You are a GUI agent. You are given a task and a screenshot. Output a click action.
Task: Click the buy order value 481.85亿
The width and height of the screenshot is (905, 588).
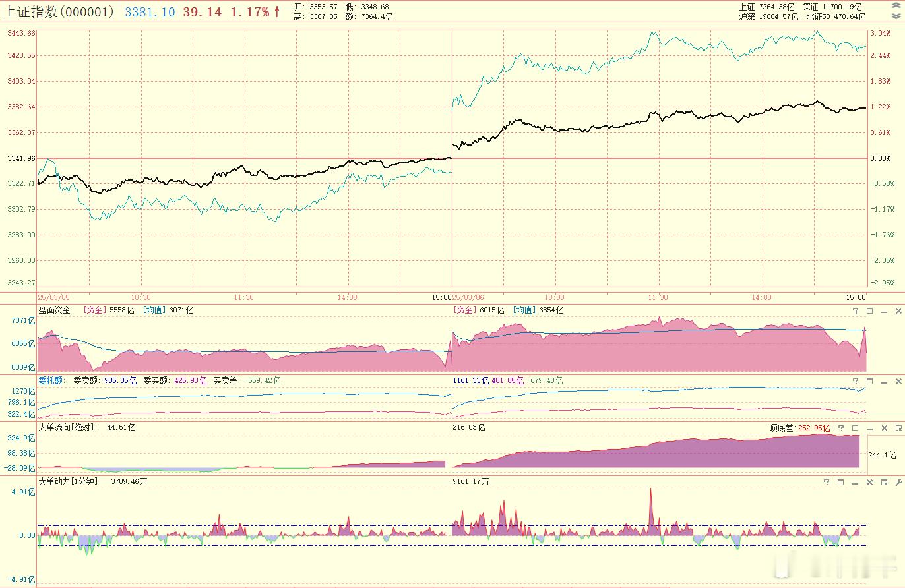click(507, 380)
